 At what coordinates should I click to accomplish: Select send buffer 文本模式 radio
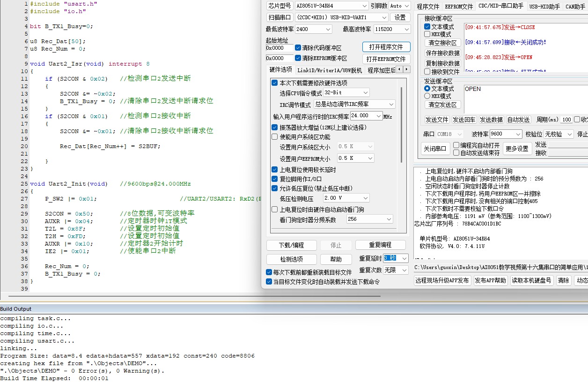coord(427,89)
